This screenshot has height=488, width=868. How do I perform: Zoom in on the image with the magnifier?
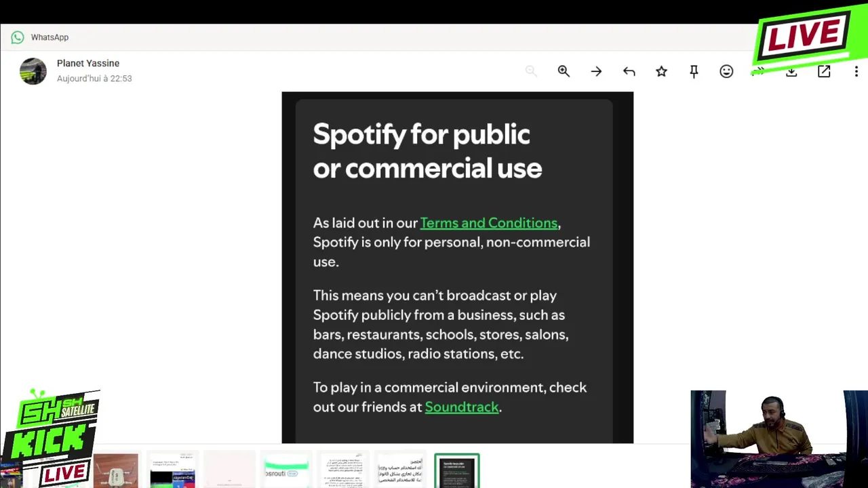(x=564, y=71)
